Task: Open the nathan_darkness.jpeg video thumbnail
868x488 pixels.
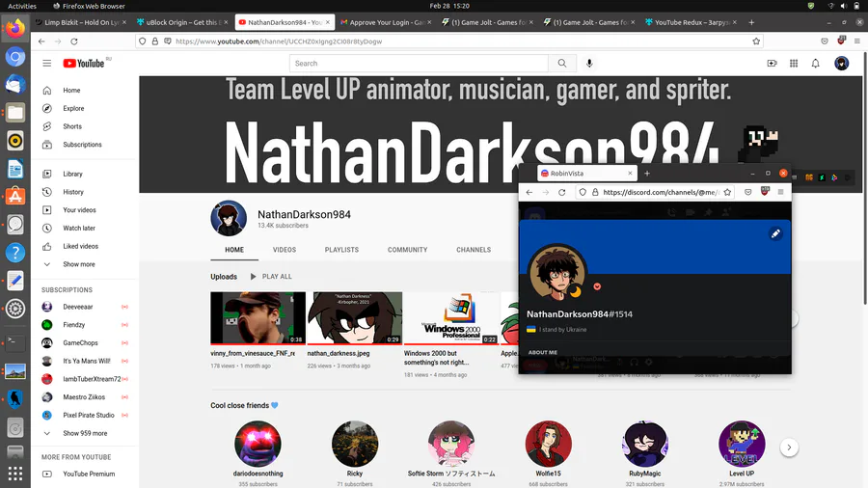Action: (x=355, y=318)
